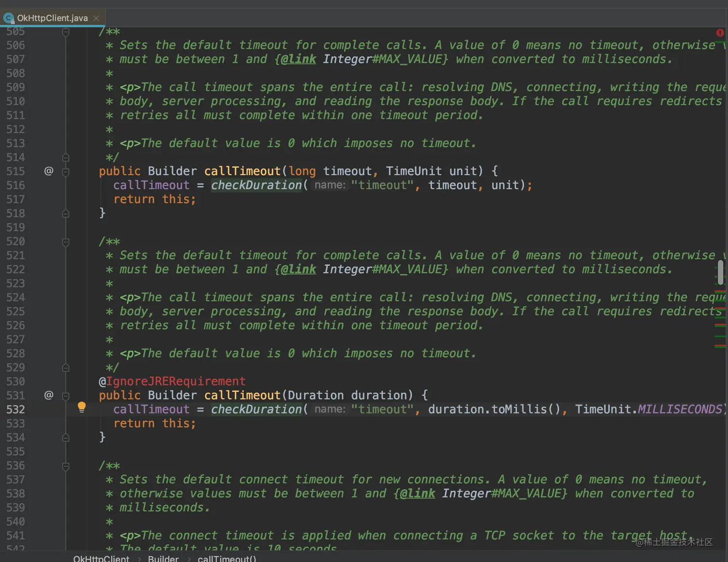728x562 pixels.
Task: Click the MILLISECONDS constant on line 532
Action: tap(680, 409)
